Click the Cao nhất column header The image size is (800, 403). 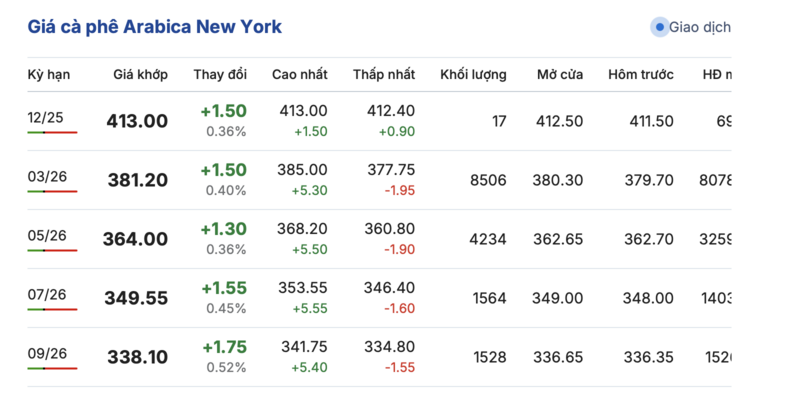coord(299,75)
